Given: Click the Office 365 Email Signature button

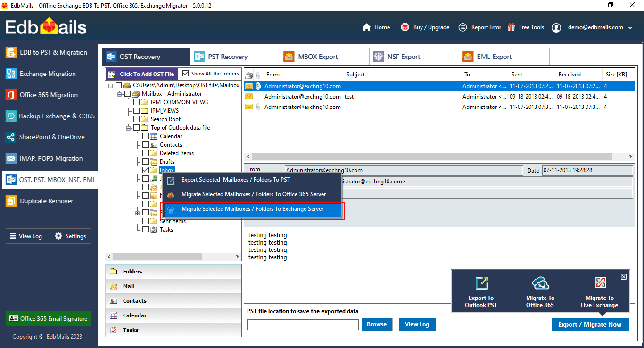Looking at the screenshot, I should pyautogui.click(x=49, y=319).
